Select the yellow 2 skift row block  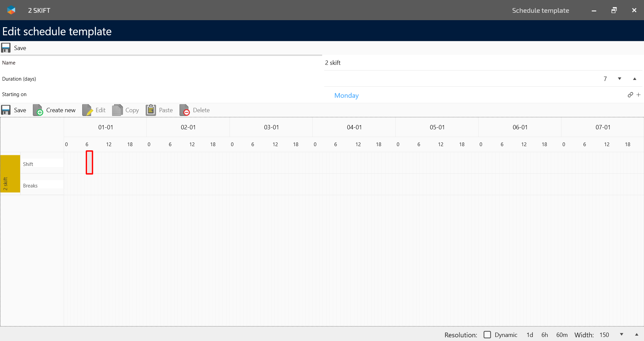(10, 174)
